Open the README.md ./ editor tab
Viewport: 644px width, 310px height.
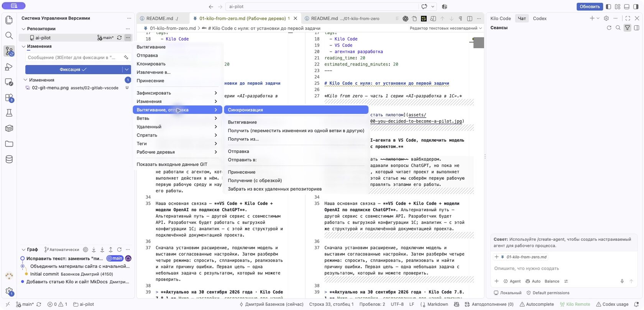pyautogui.click(x=163, y=18)
